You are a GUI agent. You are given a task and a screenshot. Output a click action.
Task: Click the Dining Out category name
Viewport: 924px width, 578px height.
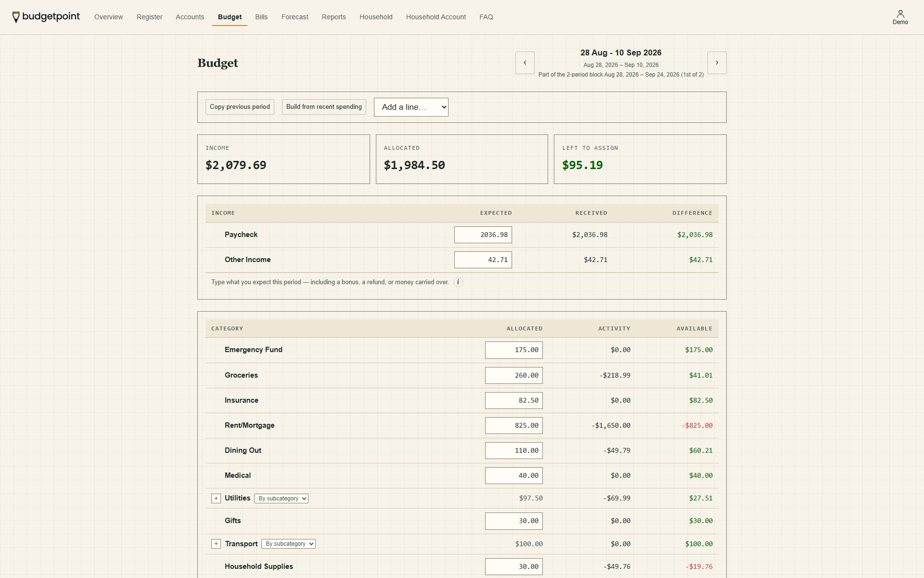[x=243, y=450]
